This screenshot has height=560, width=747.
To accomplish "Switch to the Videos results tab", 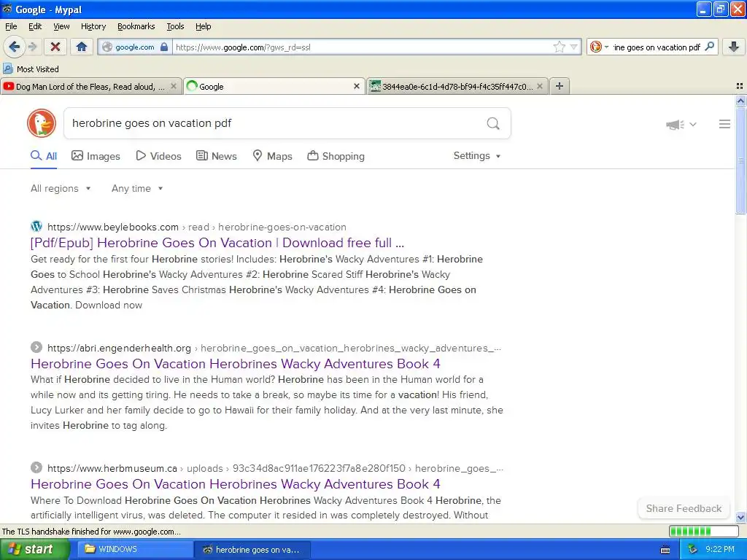I will click(x=158, y=156).
